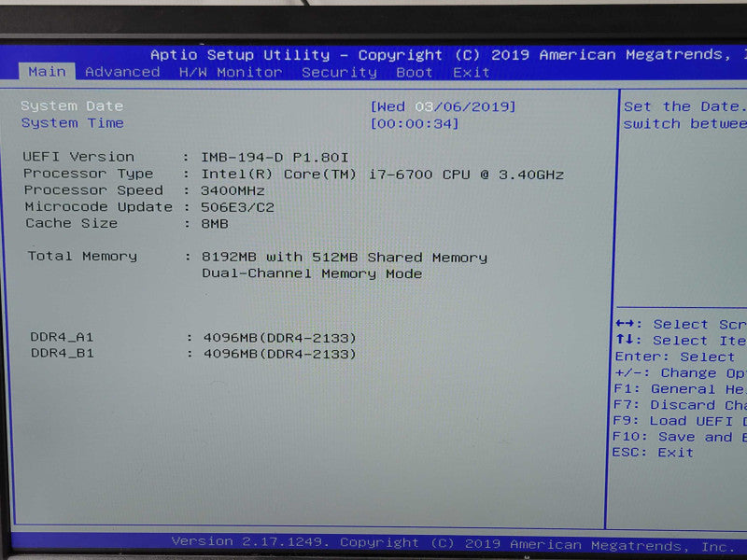This screenshot has width=747, height=560.
Task: Click the 506E3/C2 microcode value
Action: [237, 207]
